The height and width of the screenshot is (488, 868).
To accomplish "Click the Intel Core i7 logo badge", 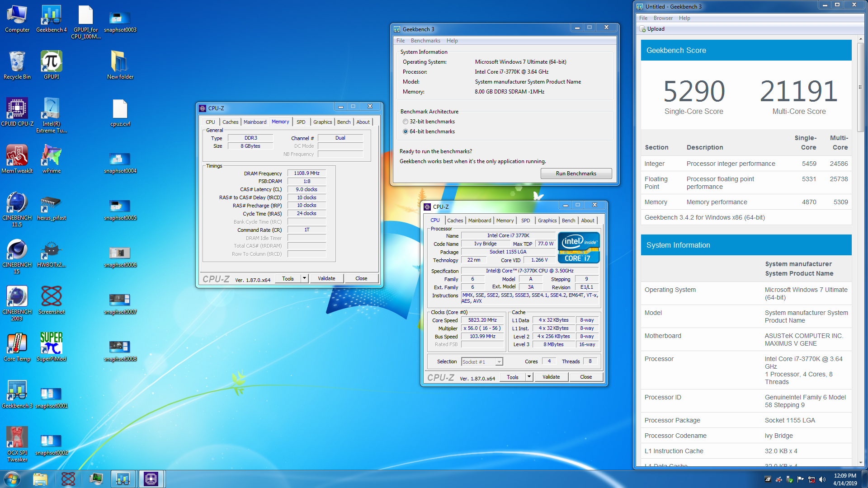I will [x=578, y=247].
